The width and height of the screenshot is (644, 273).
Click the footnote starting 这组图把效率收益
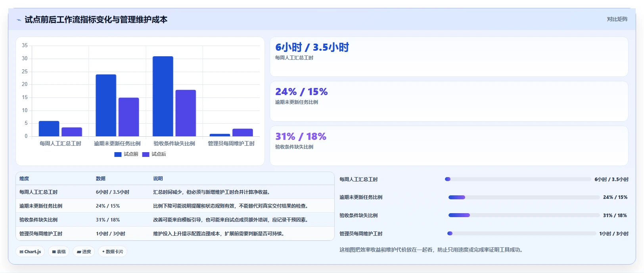tap(431, 250)
